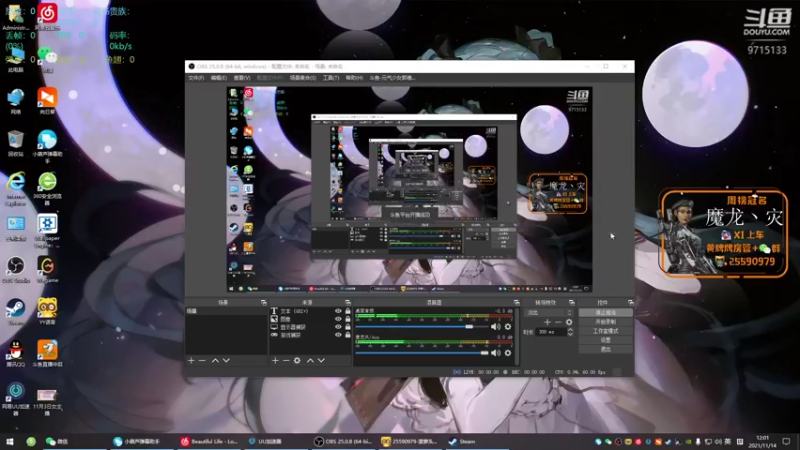800x450 pixels.
Task: Pop out the Audio Mixer dock panel
Action: point(516,303)
